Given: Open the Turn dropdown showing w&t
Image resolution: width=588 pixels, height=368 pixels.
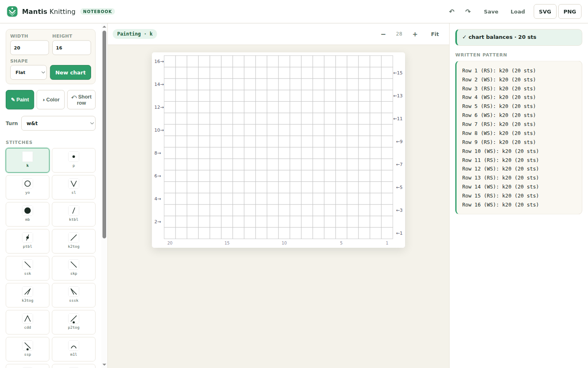Looking at the screenshot, I should click(58, 123).
